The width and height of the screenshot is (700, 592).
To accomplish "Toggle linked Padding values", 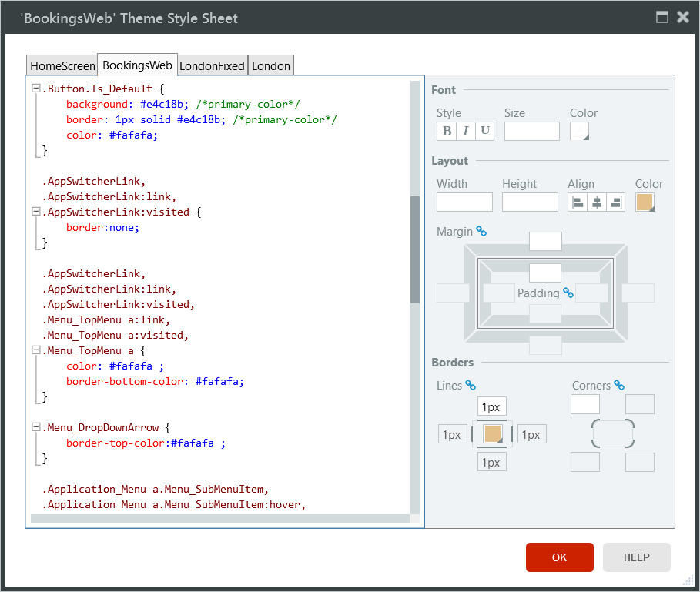I will [568, 293].
